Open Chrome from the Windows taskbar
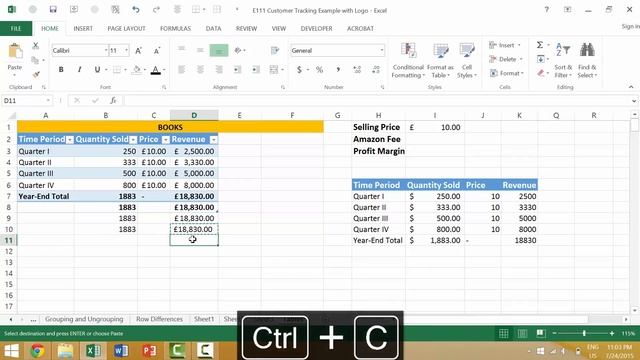640x360 pixels. coord(38,351)
